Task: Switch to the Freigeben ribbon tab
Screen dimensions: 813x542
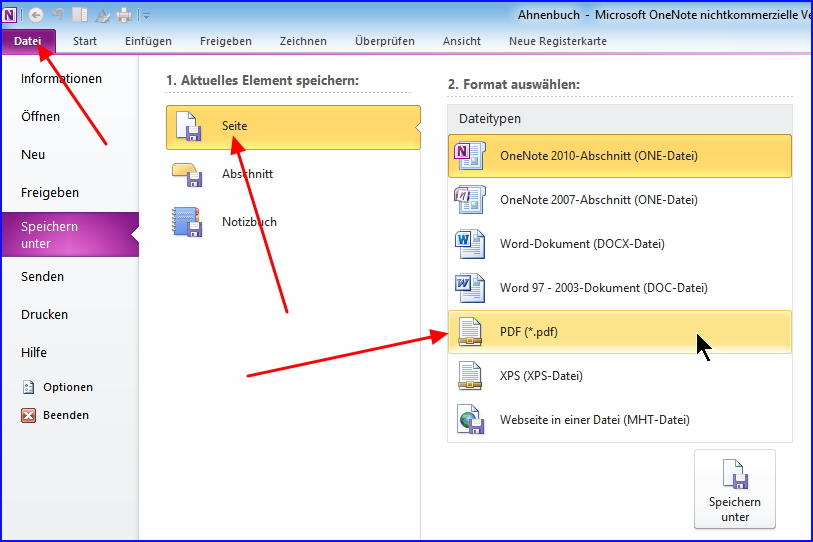Action: [x=226, y=41]
